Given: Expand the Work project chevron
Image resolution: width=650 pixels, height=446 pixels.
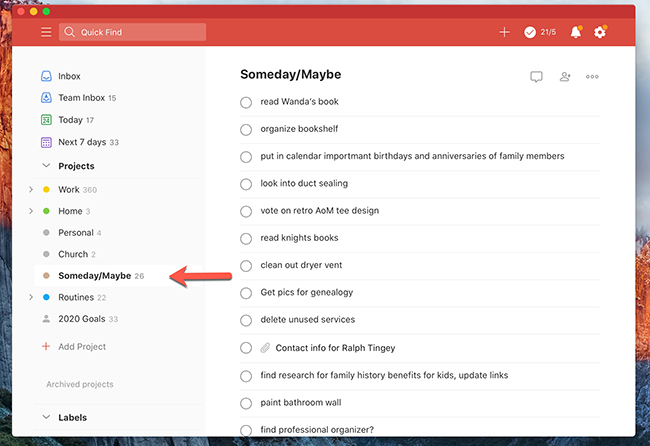Looking at the screenshot, I should click(31, 189).
